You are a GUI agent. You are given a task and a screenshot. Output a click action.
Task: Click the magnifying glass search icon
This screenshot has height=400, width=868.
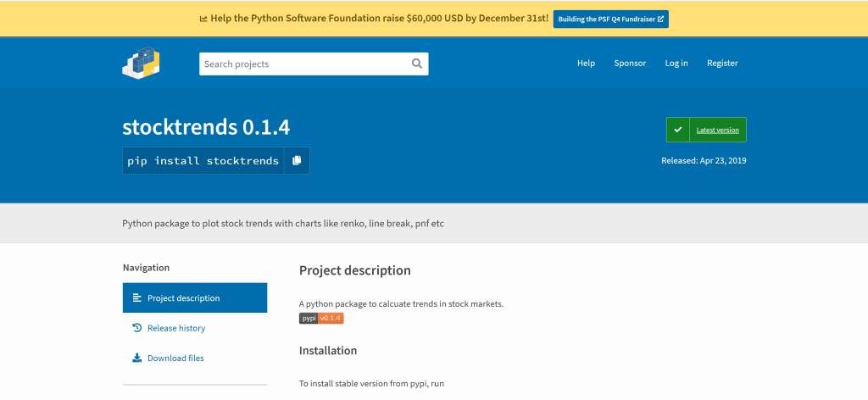[416, 64]
